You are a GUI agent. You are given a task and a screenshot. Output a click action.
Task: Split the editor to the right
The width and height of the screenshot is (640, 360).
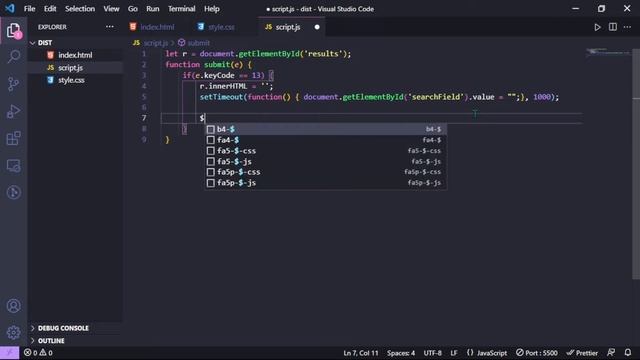pos(613,27)
